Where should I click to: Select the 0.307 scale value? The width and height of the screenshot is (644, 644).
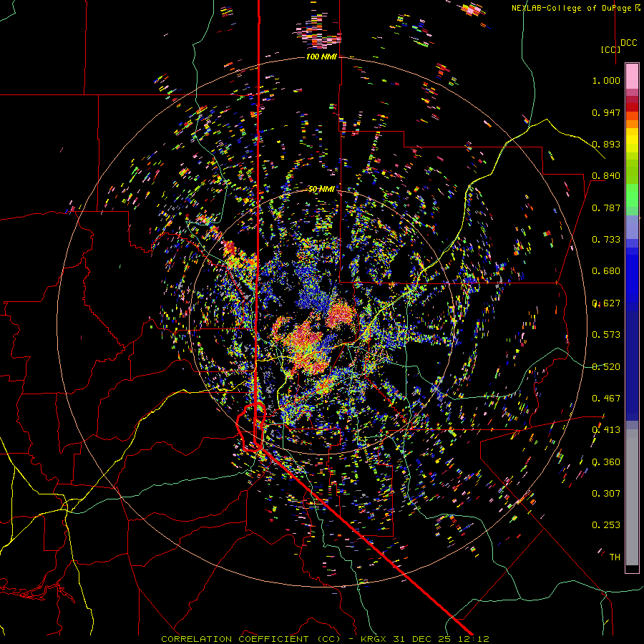click(606, 494)
